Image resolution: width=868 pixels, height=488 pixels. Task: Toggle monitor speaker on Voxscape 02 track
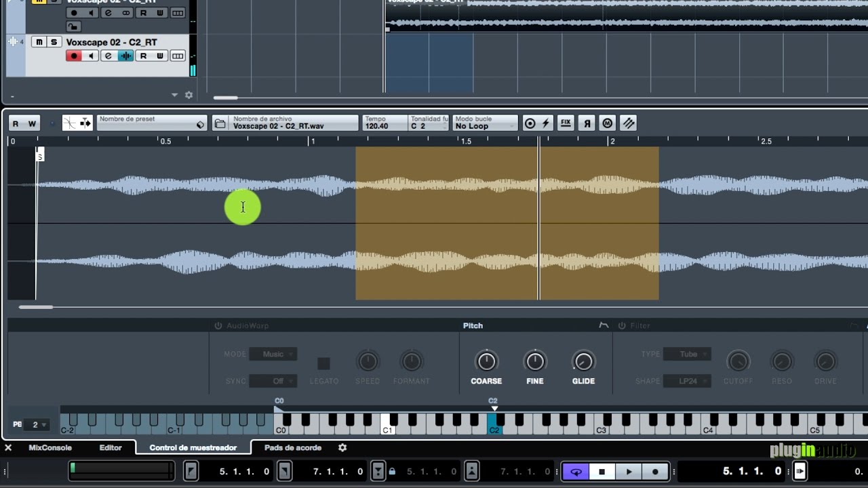click(x=92, y=56)
